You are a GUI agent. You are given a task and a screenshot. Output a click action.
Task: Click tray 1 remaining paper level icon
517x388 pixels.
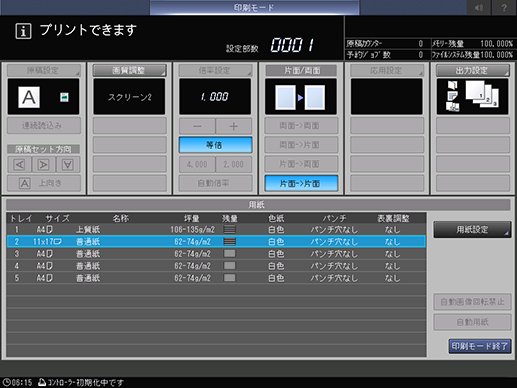tap(230, 229)
